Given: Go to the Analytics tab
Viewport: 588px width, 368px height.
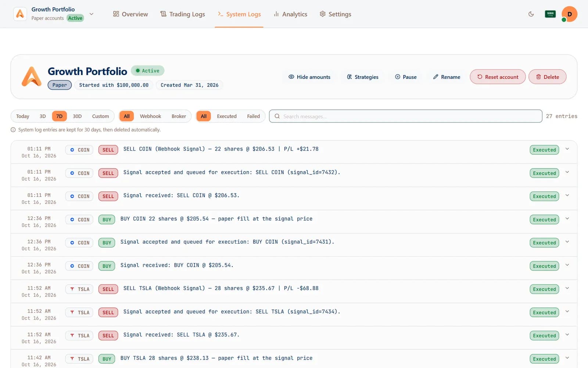Looking at the screenshot, I should point(290,14).
